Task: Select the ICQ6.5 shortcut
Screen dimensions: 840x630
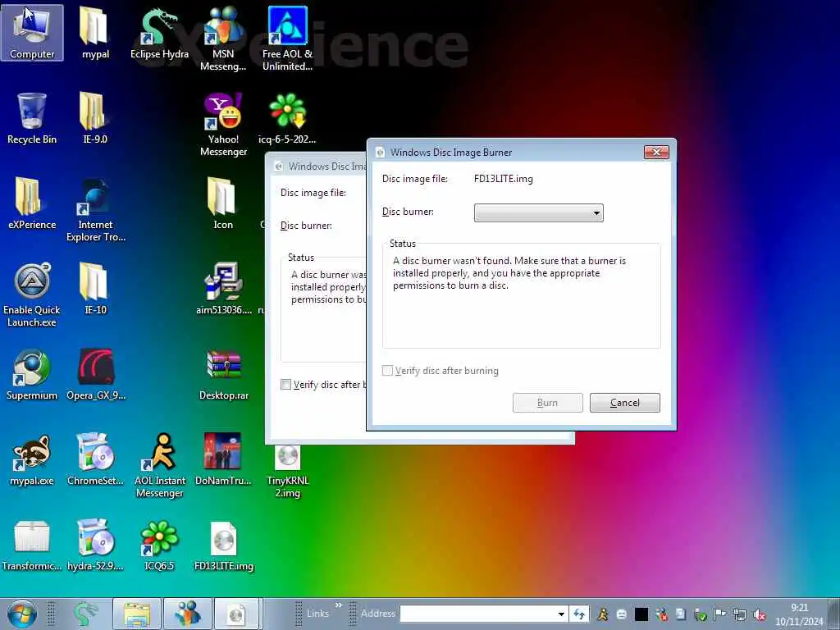Action: 159,545
